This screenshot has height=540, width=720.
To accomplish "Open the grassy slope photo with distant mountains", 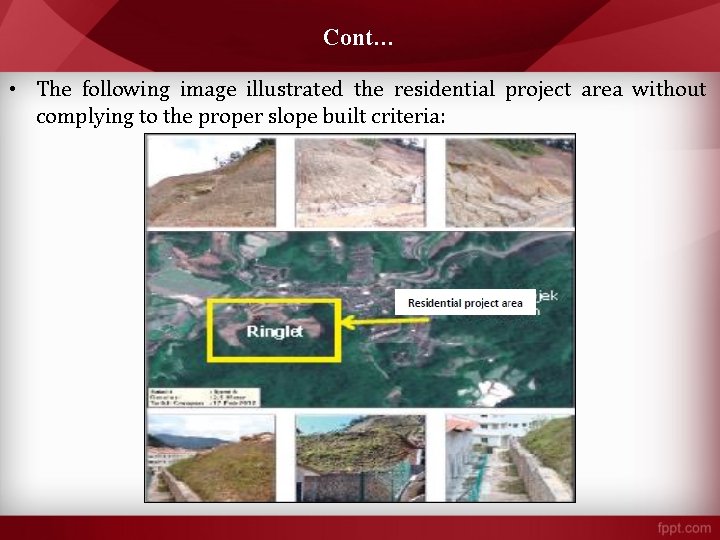I will [x=211, y=457].
